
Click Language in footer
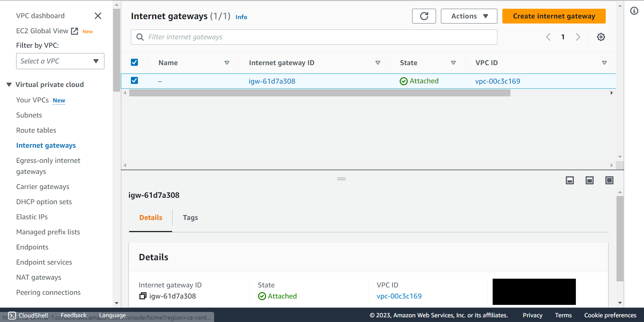pyautogui.click(x=112, y=315)
